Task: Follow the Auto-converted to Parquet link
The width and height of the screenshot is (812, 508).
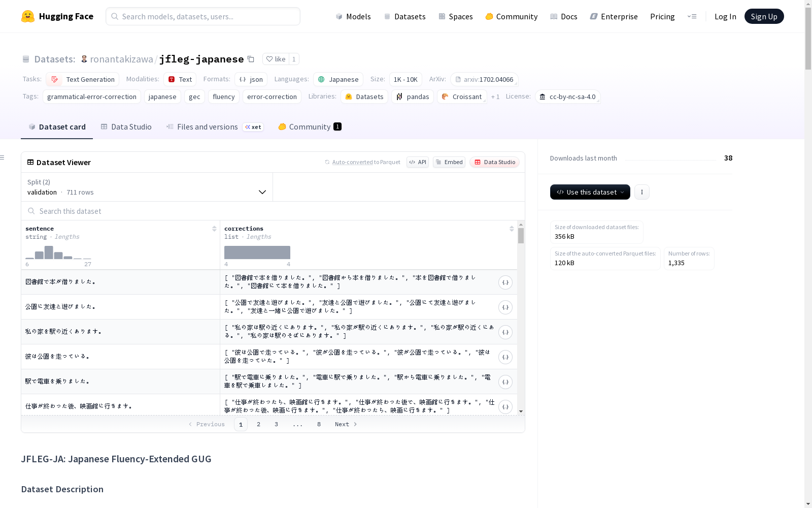Action: pos(362,162)
